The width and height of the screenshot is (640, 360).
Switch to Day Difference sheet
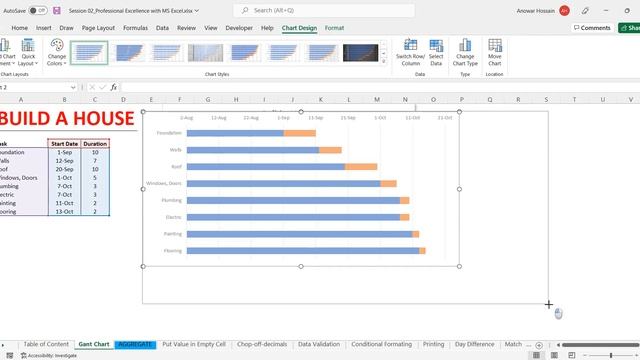[x=474, y=344]
